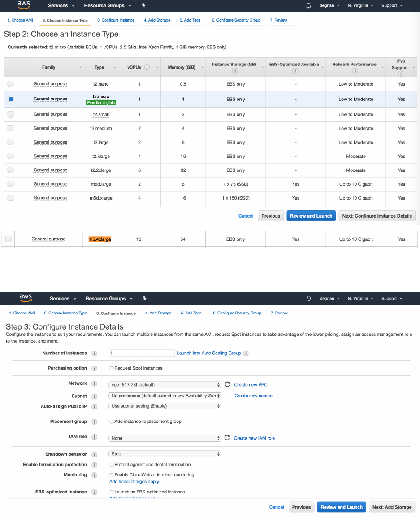This screenshot has height=518, width=420.
Task: Click the info icon for Placement group
Action: coord(95,422)
